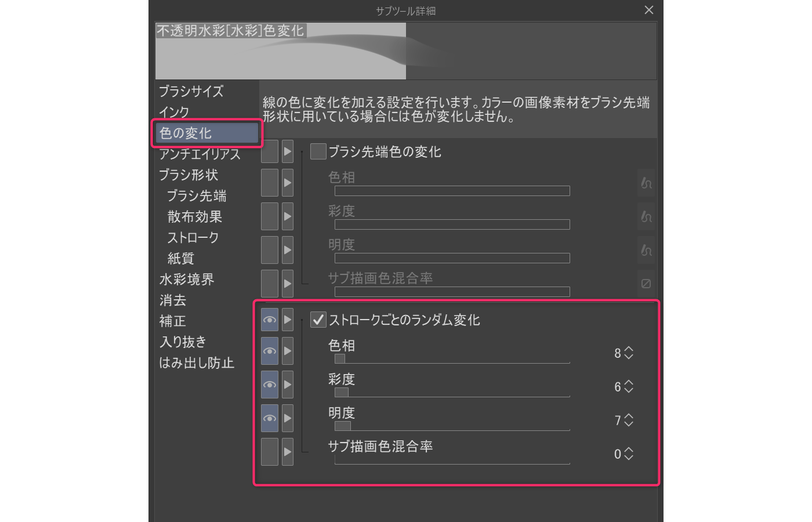Toggle eye icon for ストロークごとのランダム変化
Screen dimensions: 812x522
270,320
